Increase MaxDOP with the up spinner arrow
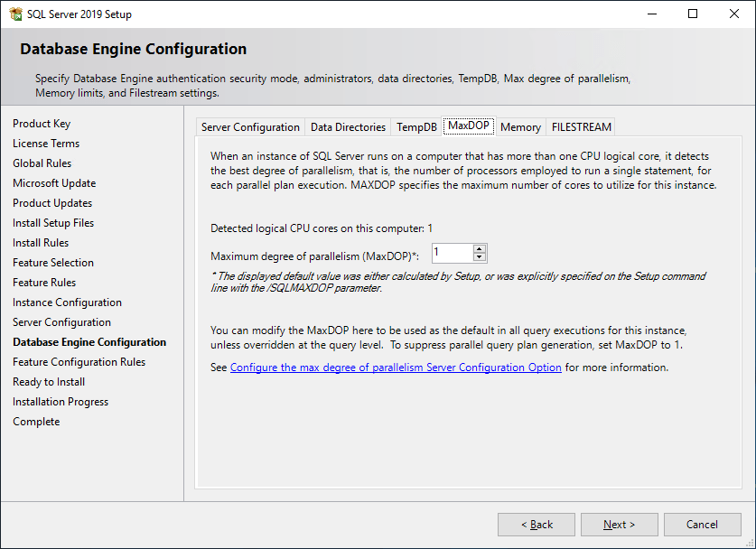The image size is (756, 549). [480, 248]
